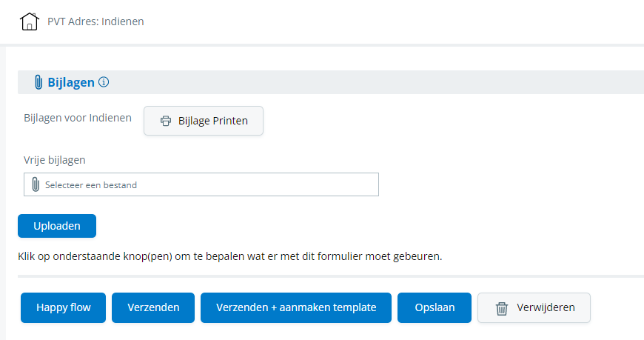The height and width of the screenshot is (340, 644).
Task: Click the trash can icon on Verwijderen
Action: 501,308
